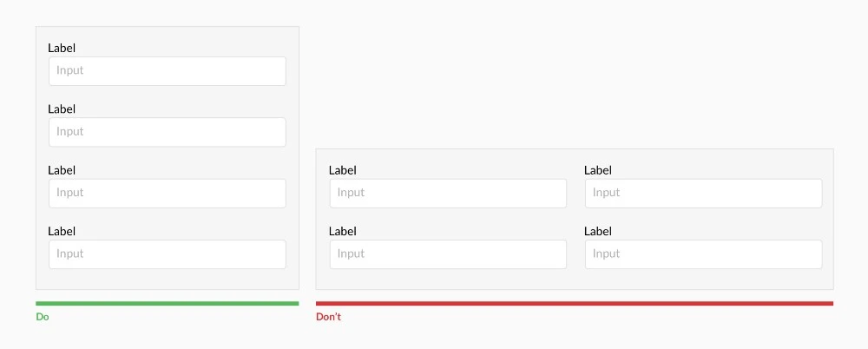Click the top-left input in the two-column form
The width and height of the screenshot is (868, 349).
[448, 194]
